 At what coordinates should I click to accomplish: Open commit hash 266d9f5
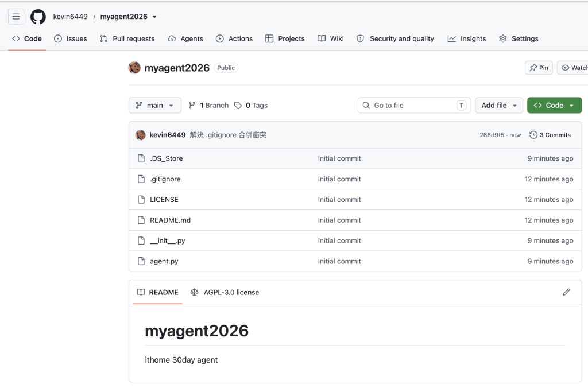tap(492, 135)
